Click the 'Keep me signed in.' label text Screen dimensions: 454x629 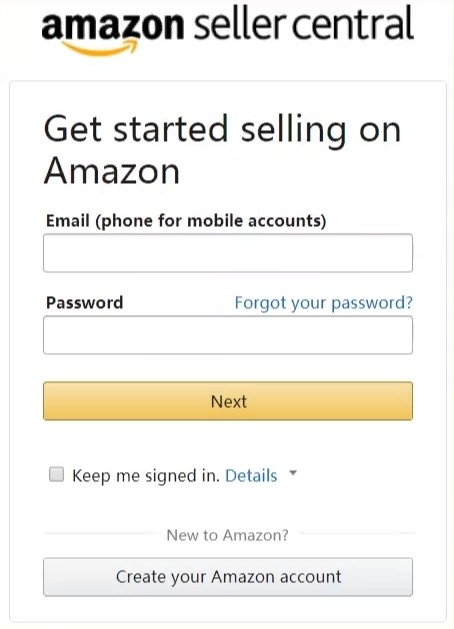click(146, 476)
